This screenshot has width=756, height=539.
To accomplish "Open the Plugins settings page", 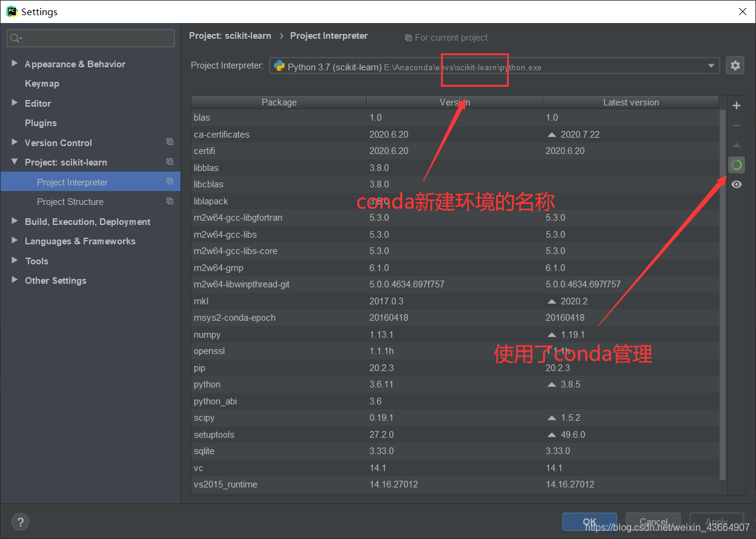I will pos(41,123).
